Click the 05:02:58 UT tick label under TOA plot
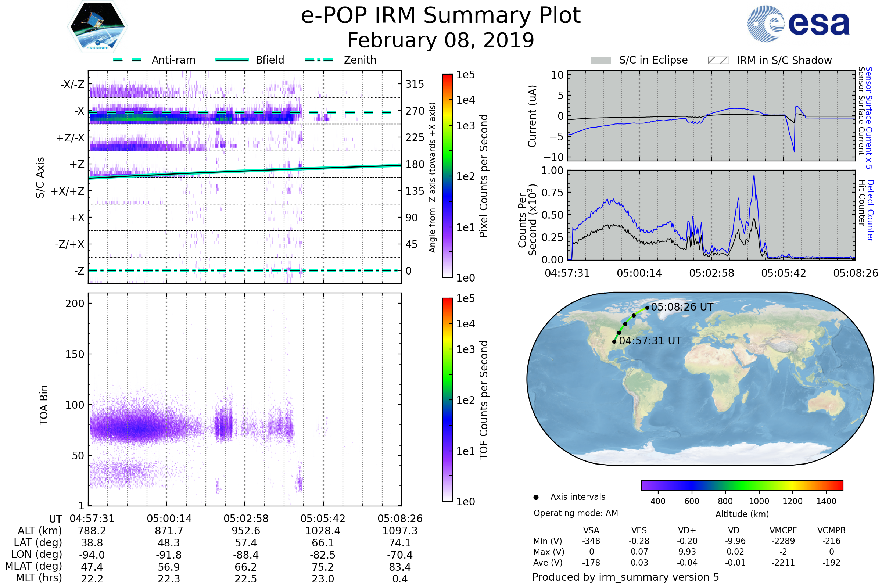This screenshot has height=588, width=882. click(x=246, y=519)
